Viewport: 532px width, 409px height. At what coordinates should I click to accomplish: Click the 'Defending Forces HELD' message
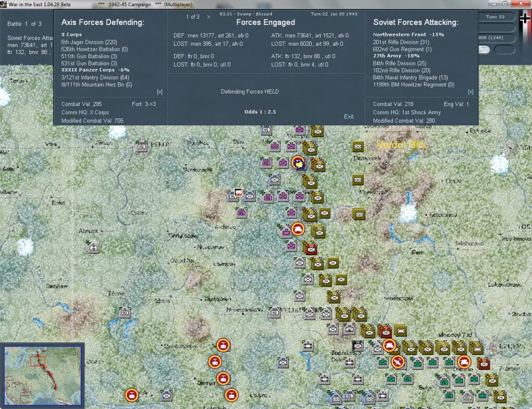pos(250,91)
